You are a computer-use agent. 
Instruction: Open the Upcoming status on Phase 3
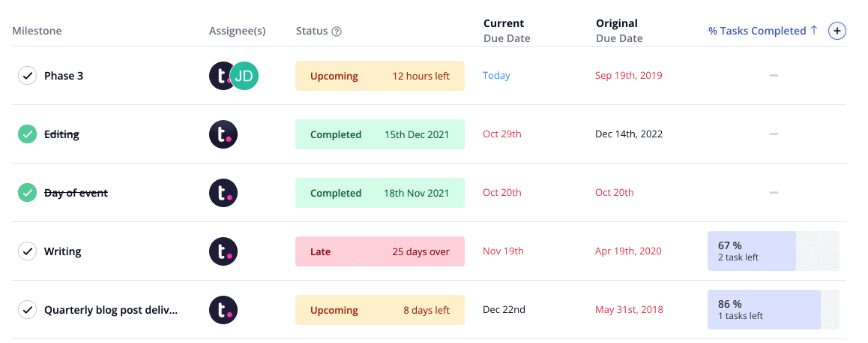pos(380,76)
